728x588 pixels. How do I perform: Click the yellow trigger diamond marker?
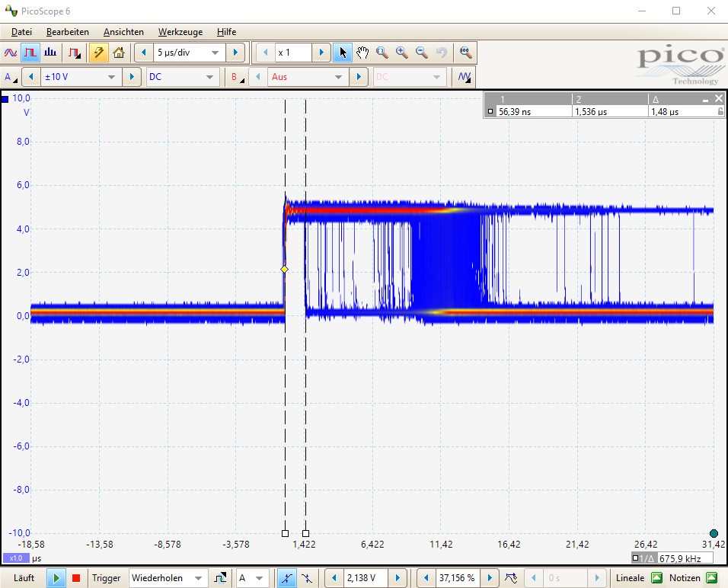click(x=285, y=270)
